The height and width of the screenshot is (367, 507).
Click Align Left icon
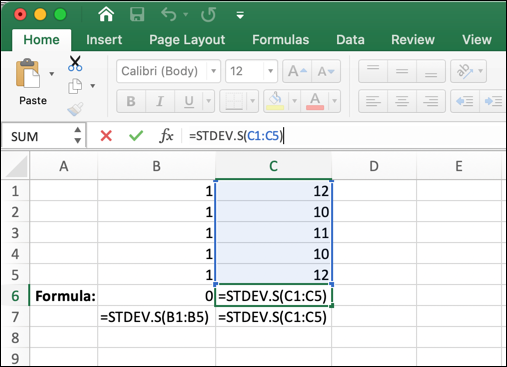373,101
